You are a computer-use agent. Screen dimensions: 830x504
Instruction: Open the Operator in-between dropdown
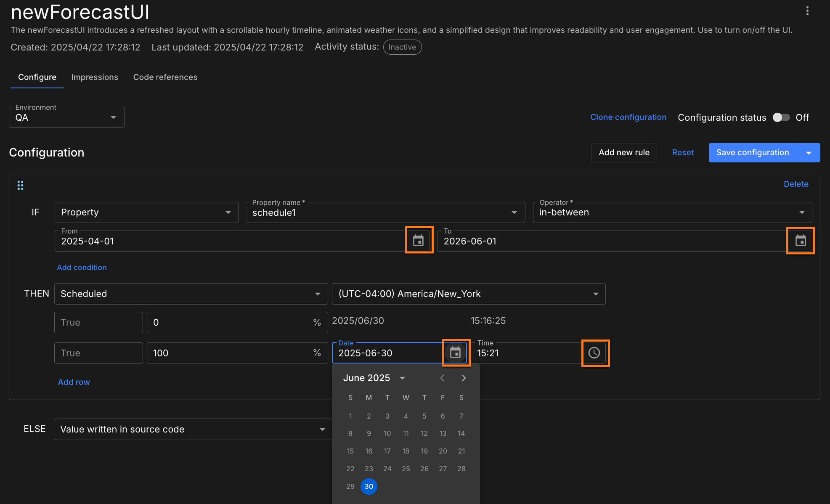click(672, 212)
